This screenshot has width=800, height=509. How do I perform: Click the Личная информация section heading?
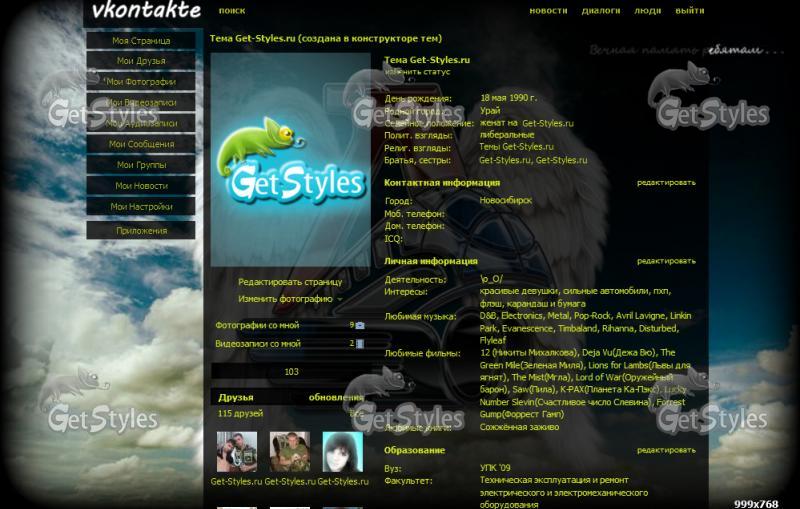tap(431, 261)
